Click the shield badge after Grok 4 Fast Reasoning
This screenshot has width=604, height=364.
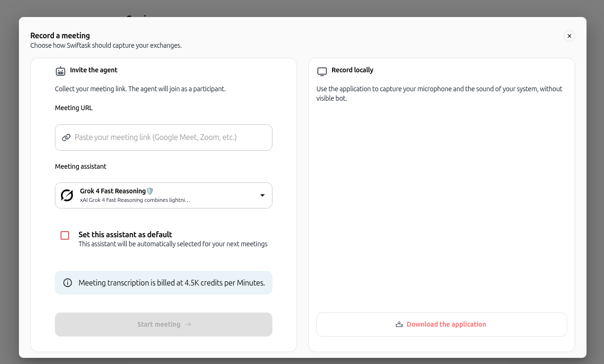(x=150, y=191)
